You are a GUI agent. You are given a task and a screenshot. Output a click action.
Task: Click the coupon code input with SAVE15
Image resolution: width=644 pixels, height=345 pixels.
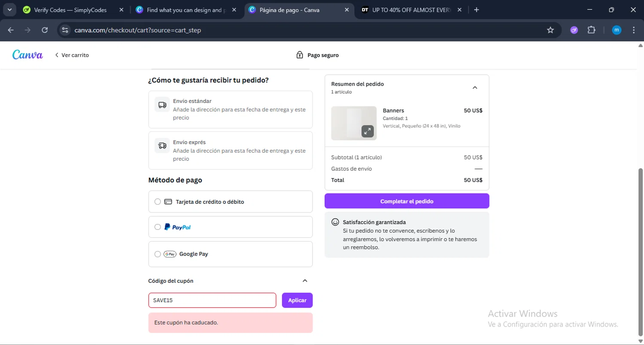point(212,300)
